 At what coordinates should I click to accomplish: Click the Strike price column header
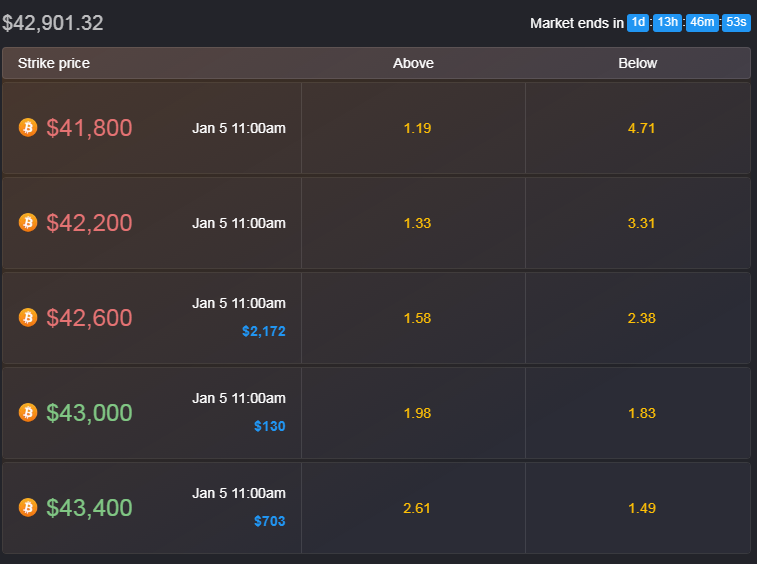(53, 63)
